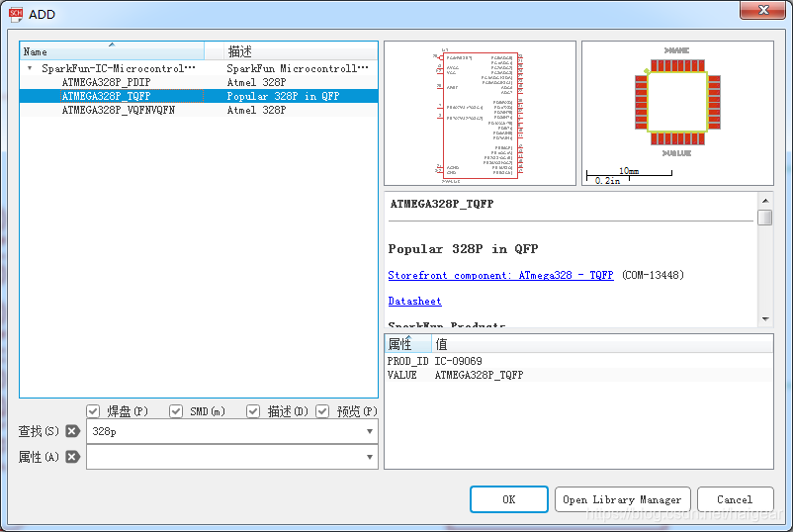The image size is (793, 532).
Task: Open Library Manager
Action: (x=622, y=499)
